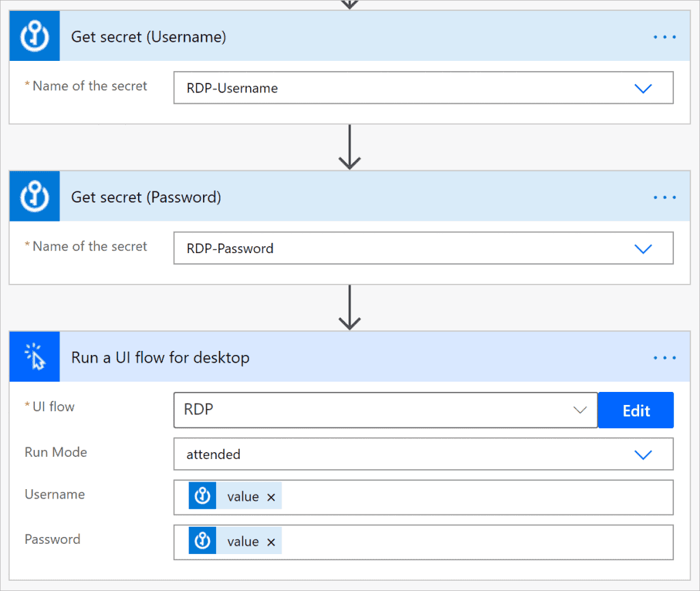The width and height of the screenshot is (700, 591).
Task: Click the Edit button next to UI flow
Action: click(636, 410)
